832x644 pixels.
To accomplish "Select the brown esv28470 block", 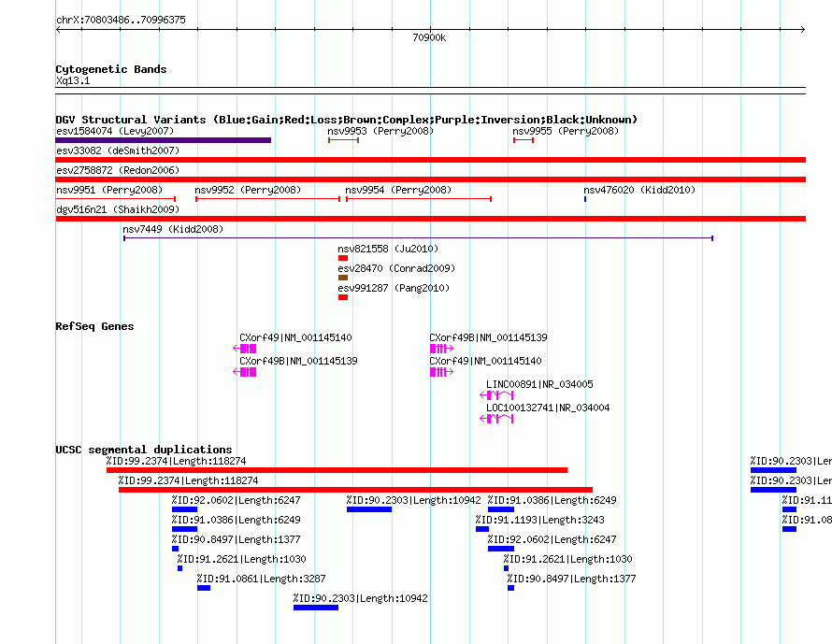I will click(343, 278).
